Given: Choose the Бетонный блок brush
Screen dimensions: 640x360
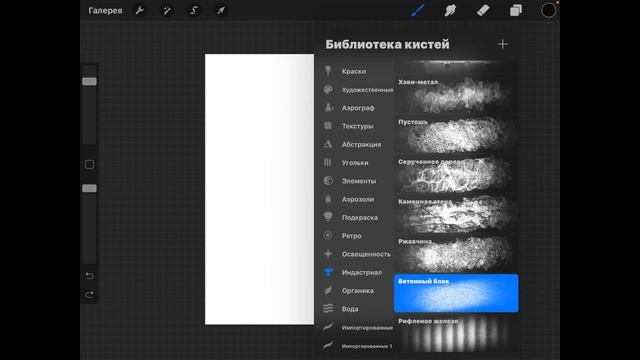Looking at the screenshot, I should point(456,293).
